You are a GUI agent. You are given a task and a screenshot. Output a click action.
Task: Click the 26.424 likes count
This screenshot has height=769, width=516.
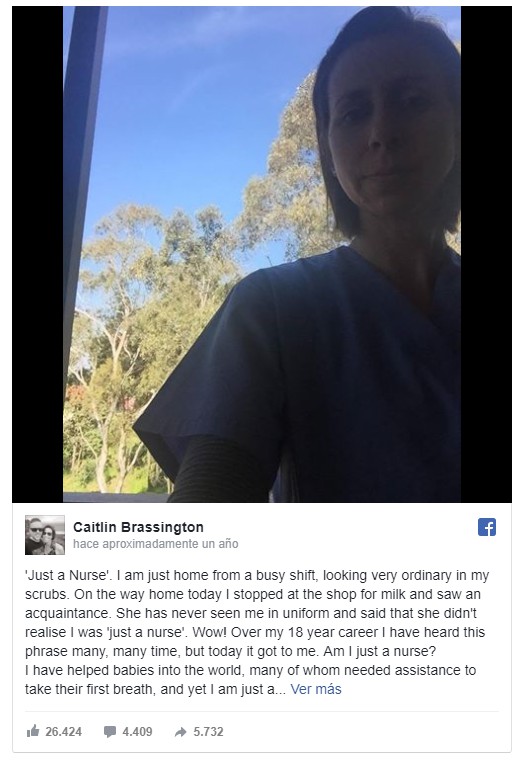pyautogui.click(x=63, y=732)
